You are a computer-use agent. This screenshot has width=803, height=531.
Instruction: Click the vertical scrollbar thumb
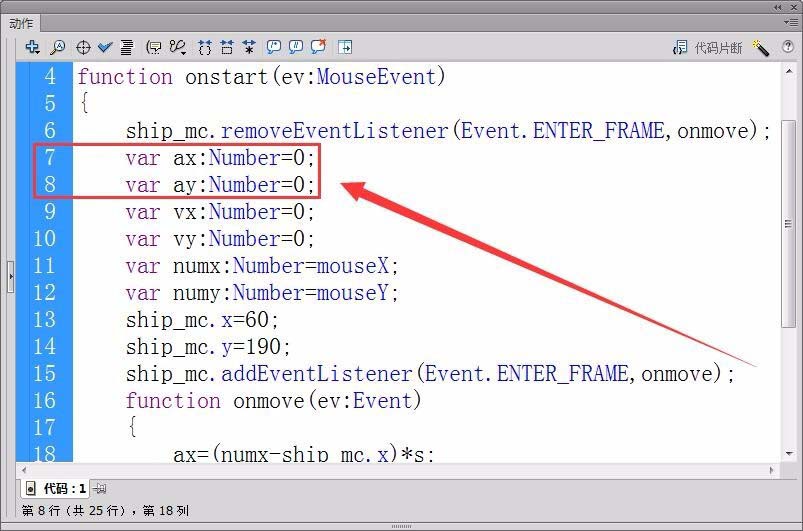point(789,224)
